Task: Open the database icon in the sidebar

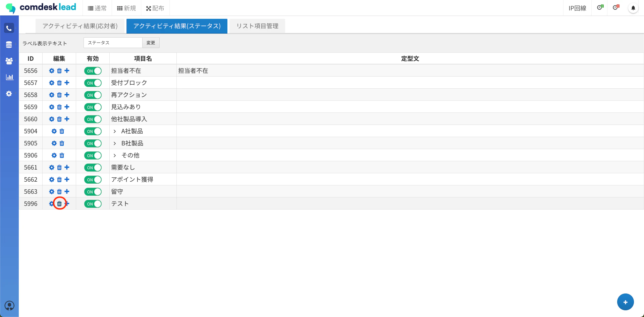Action: click(x=9, y=44)
